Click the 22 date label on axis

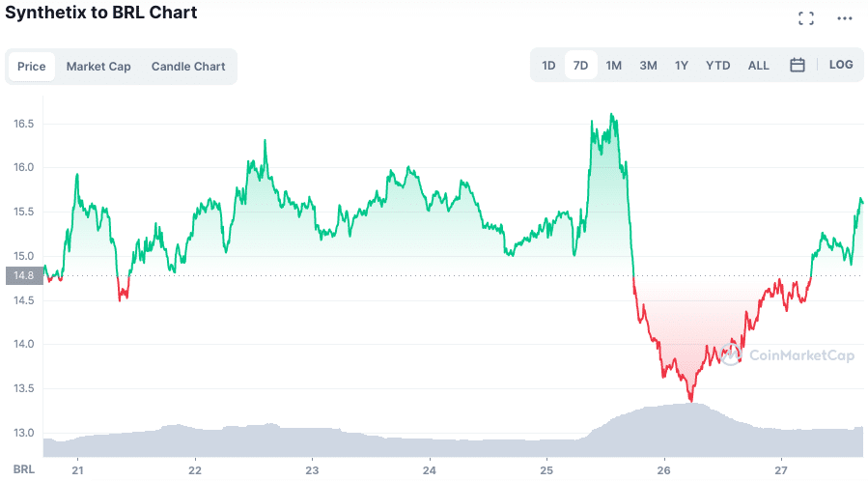point(195,469)
